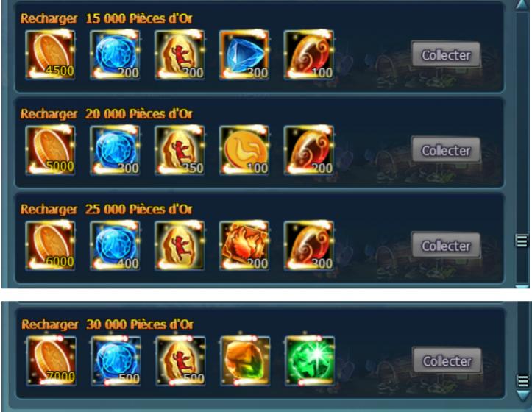Click the fire card 200 reward icon
532x412 pixels.
(x=244, y=246)
